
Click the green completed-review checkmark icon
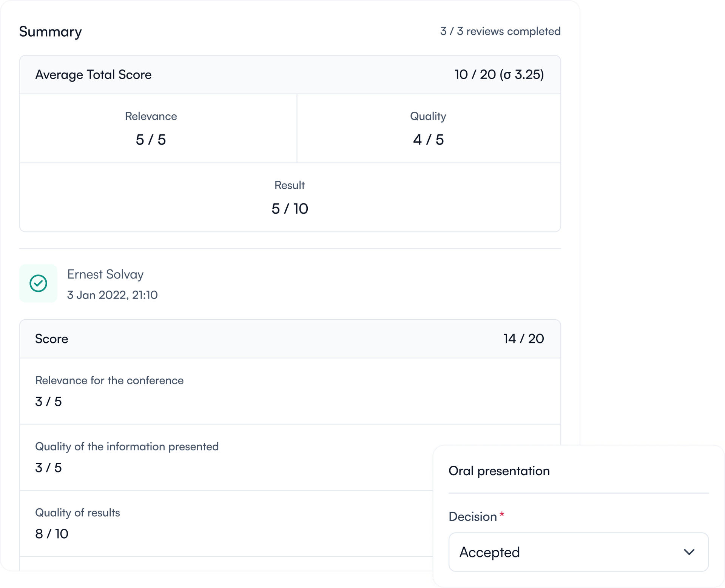[x=38, y=283]
